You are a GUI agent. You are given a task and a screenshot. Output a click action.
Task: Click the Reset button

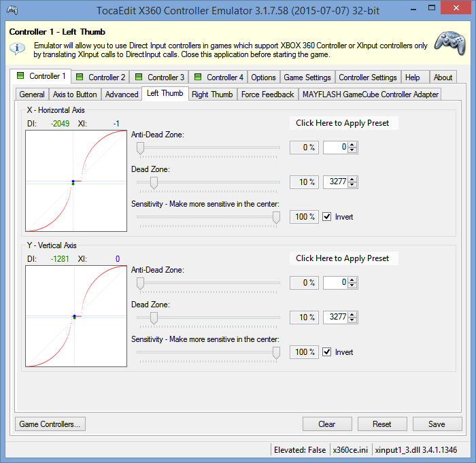pos(382,424)
